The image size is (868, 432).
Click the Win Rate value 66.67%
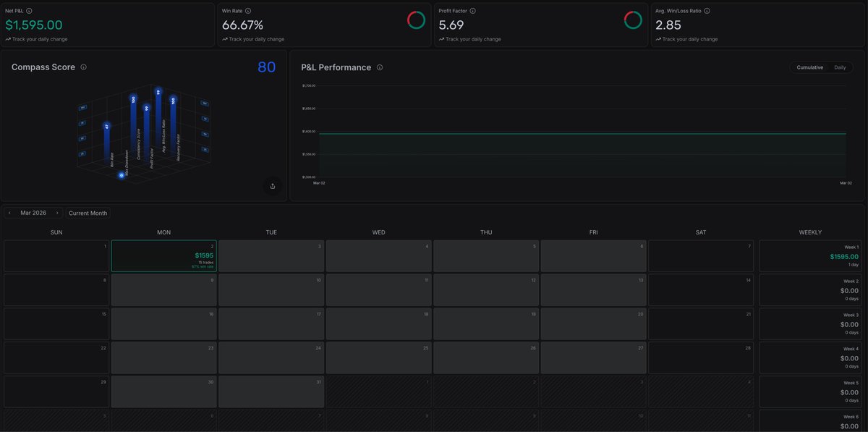click(x=242, y=25)
